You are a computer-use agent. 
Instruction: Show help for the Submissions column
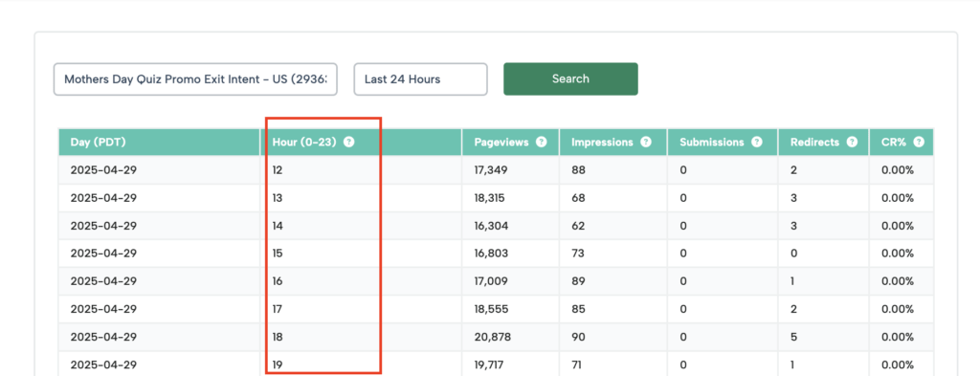click(x=757, y=143)
